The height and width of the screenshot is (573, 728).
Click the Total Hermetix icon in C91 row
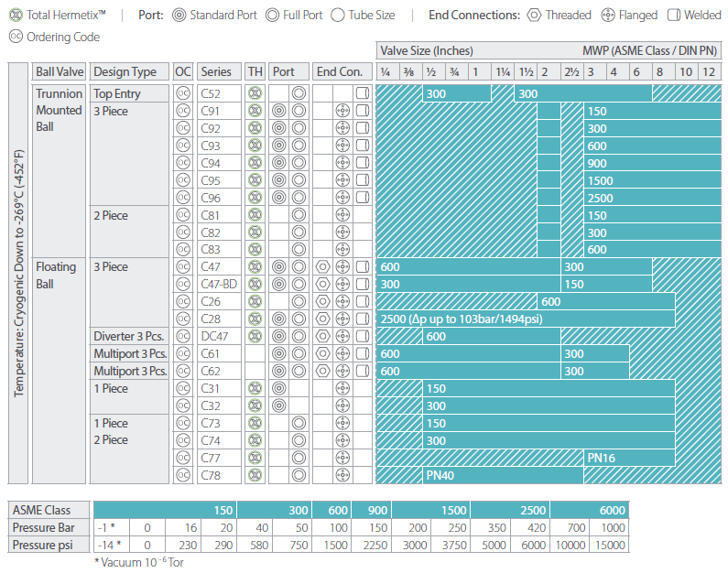[255, 111]
